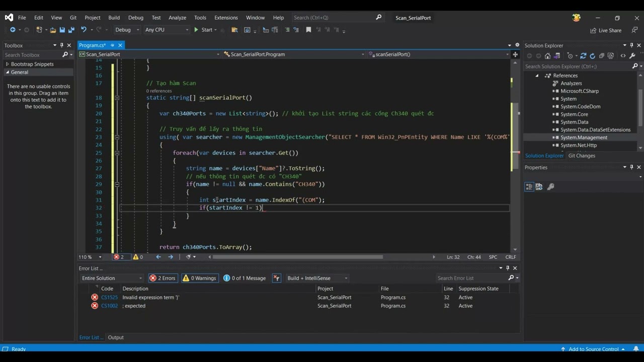Click the bookmark icon in the toolbar
Screen dimensions: 644x362
(x=309, y=30)
